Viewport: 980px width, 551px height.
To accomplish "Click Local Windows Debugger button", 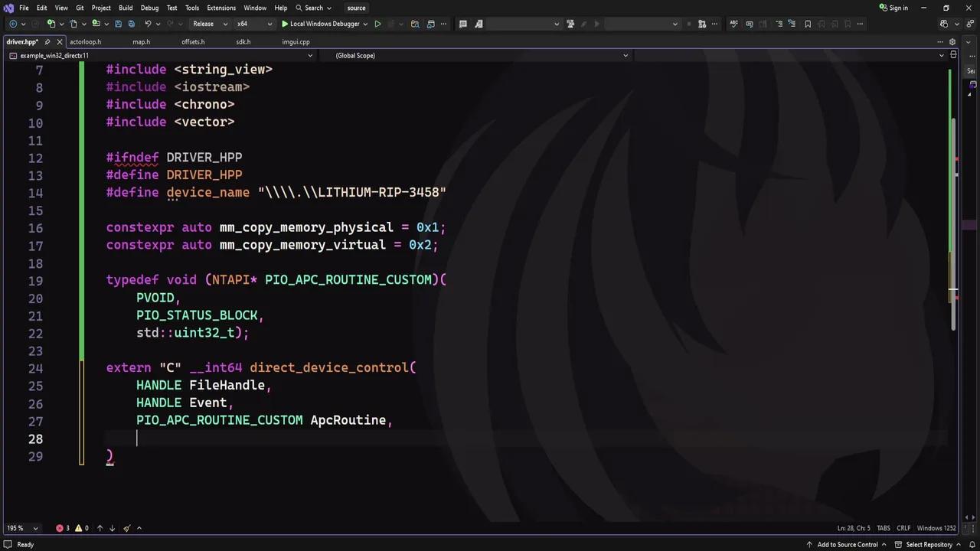I will click(x=324, y=24).
